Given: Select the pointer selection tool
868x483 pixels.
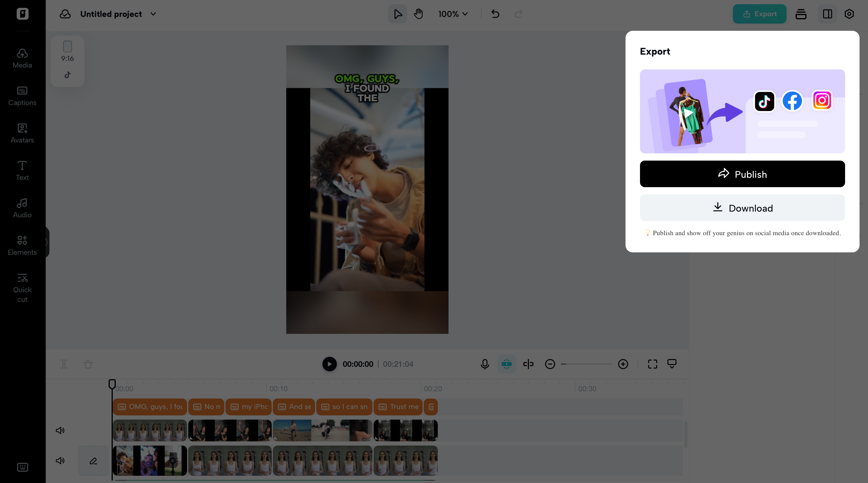Looking at the screenshot, I should 398,14.
